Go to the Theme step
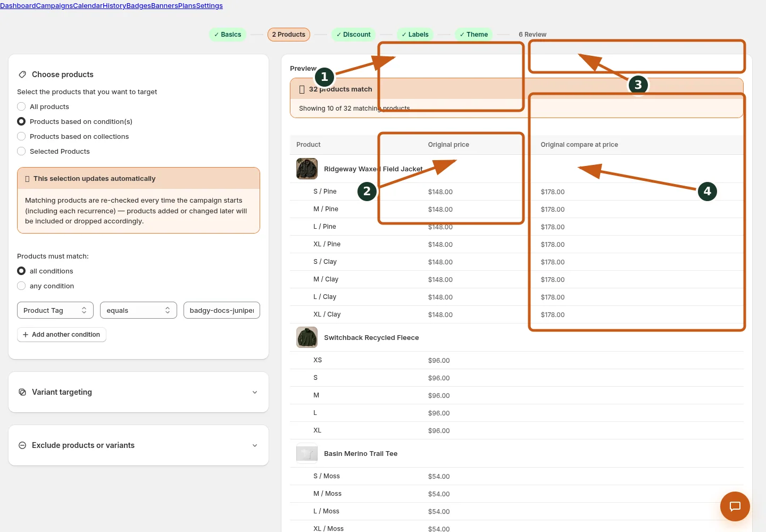This screenshot has height=532, width=766. coord(474,35)
